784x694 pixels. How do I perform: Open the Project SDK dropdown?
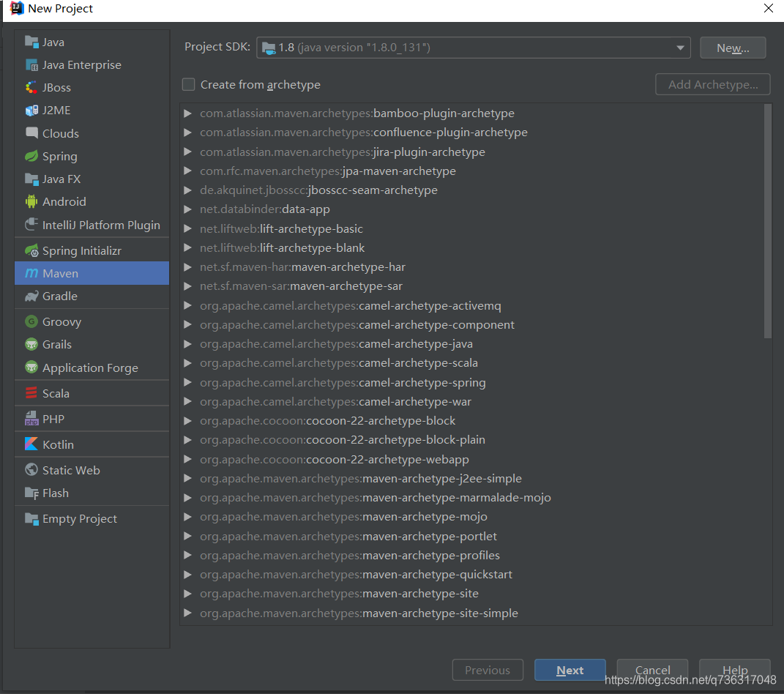pyautogui.click(x=680, y=48)
